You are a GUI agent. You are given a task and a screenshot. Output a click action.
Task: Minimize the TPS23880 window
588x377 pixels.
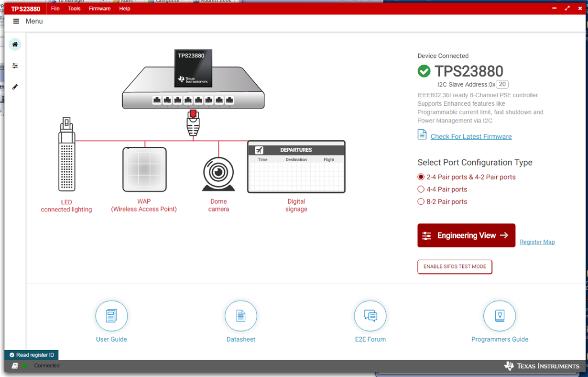pos(555,8)
